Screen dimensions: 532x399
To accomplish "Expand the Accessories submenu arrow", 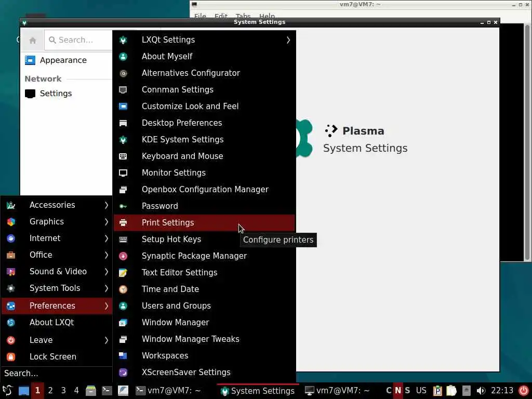I will tap(106, 205).
